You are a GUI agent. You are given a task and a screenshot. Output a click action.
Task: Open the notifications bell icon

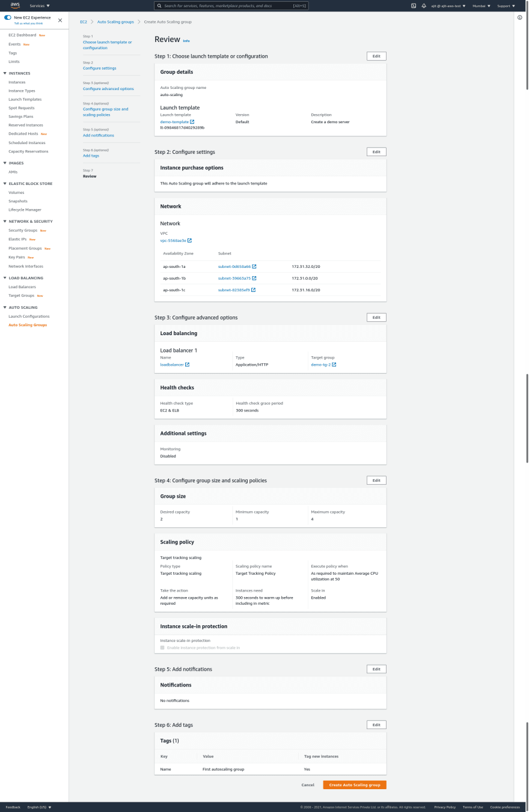(424, 5)
